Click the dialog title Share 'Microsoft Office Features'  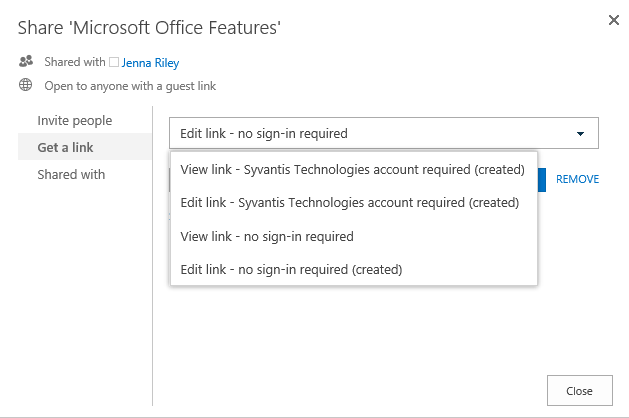(x=149, y=28)
